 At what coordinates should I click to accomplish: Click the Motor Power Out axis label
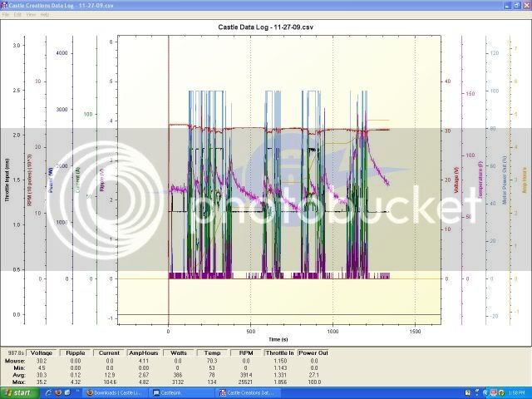tap(505, 180)
